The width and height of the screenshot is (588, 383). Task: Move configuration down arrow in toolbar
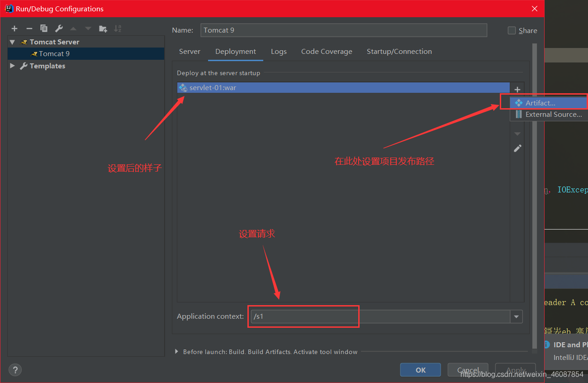[88, 29]
